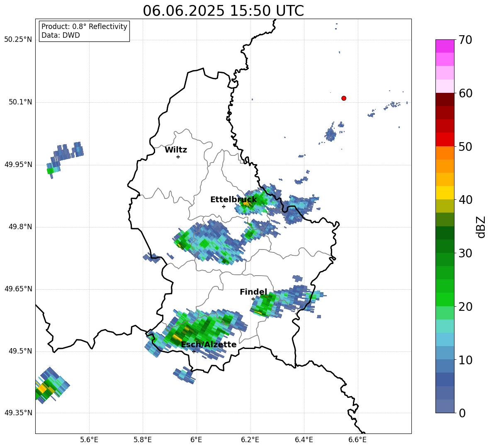Click the 60 value on the colorbar

tap(465, 93)
